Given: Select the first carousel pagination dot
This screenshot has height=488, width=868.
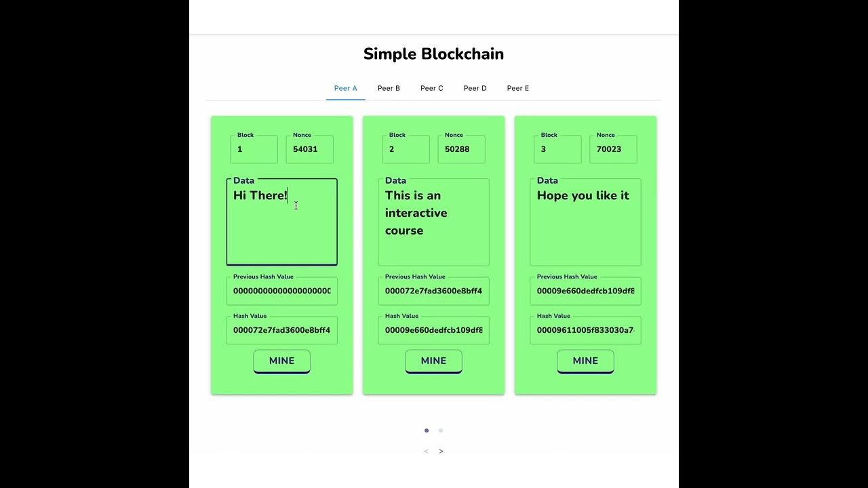Looking at the screenshot, I should (x=427, y=430).
